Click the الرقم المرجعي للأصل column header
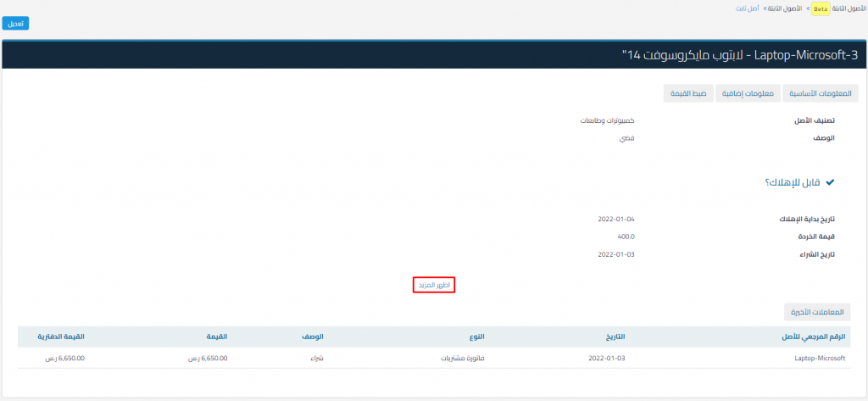This screenshot has width=868, height=401. (814, 337)
